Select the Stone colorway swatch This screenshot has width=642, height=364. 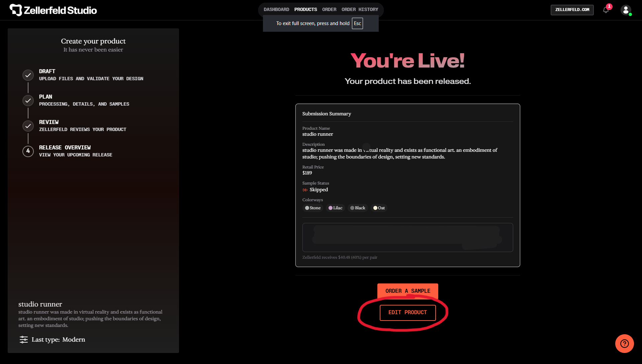313,208
